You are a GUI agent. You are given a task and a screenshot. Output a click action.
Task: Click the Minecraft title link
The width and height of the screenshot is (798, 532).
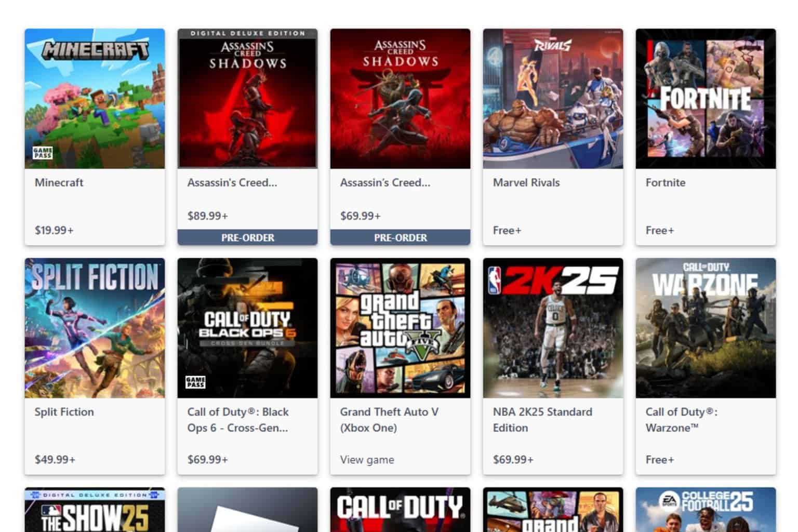[59, 182]
